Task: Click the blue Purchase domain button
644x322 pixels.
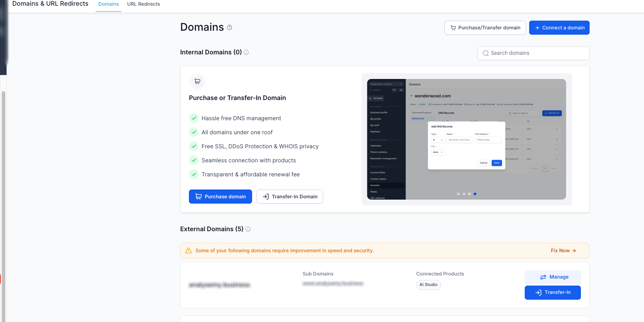Action: [221, 197]
